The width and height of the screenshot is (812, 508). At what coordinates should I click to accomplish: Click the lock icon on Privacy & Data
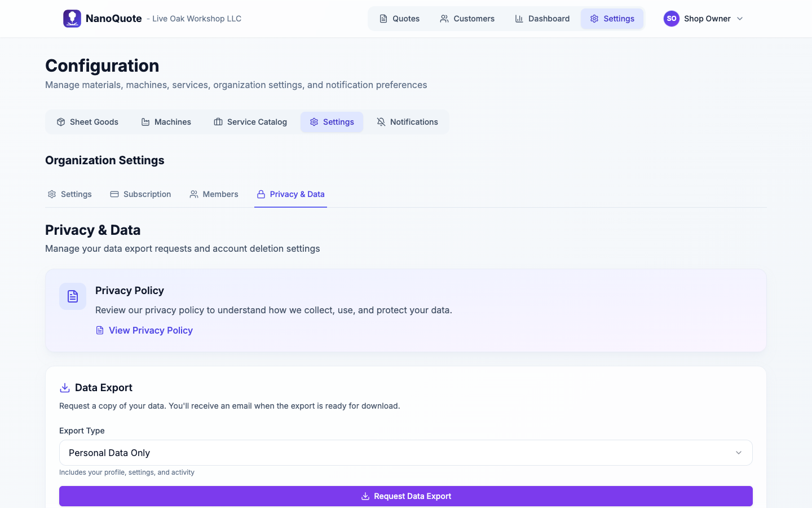tap(261, 194)
